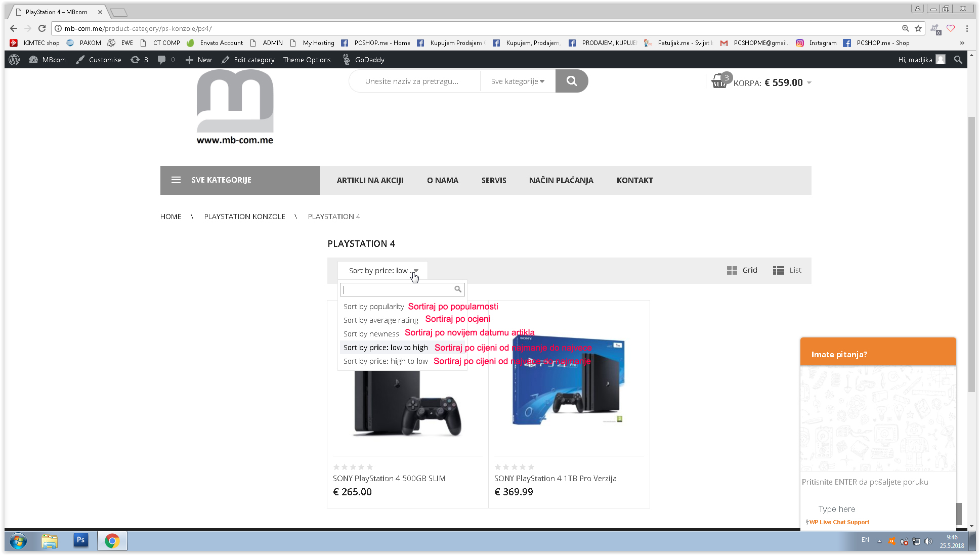Click the updates icon showing 3
Viewport: 980px width, 555px height.
coord(139,60)
